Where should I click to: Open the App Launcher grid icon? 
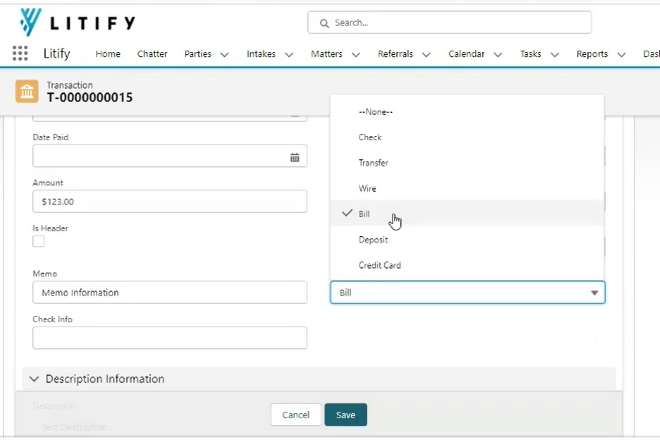tap(20, 54)
